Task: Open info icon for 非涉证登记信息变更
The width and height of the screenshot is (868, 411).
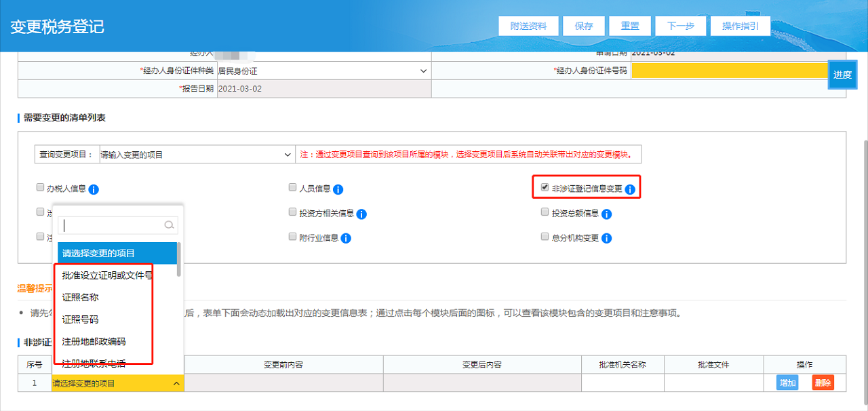Action: pyautogui.click(x=630, y=189)
